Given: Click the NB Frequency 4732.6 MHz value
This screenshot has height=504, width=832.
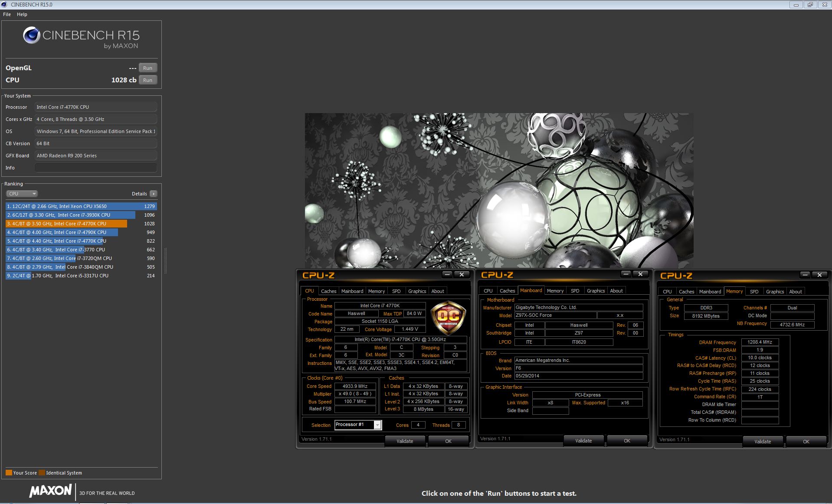Looking at the screenshot, I should pyautogui.click(x=792, y=325).
